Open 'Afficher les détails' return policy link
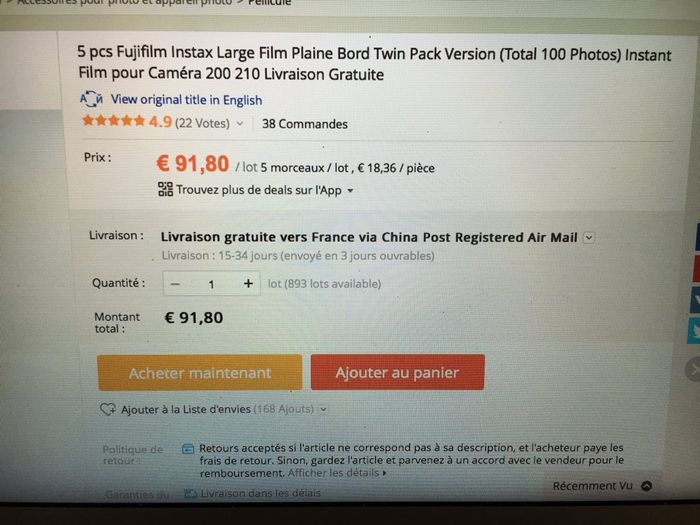 [336, 472]
